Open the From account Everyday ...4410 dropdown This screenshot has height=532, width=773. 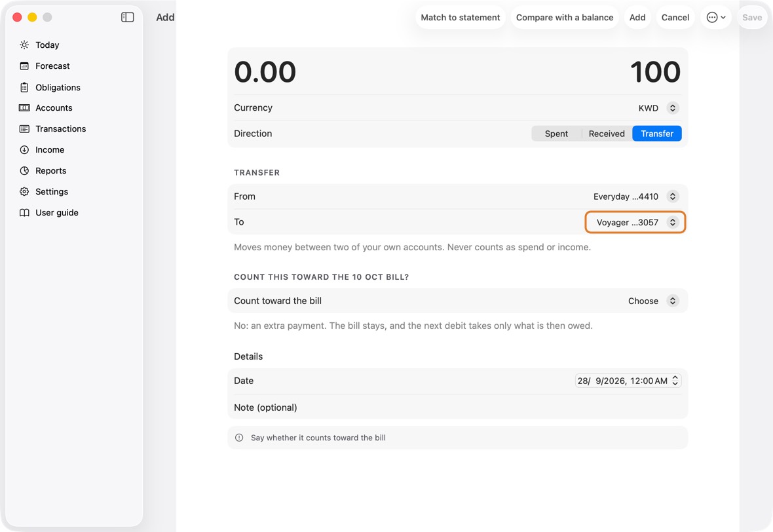(636, 197)
